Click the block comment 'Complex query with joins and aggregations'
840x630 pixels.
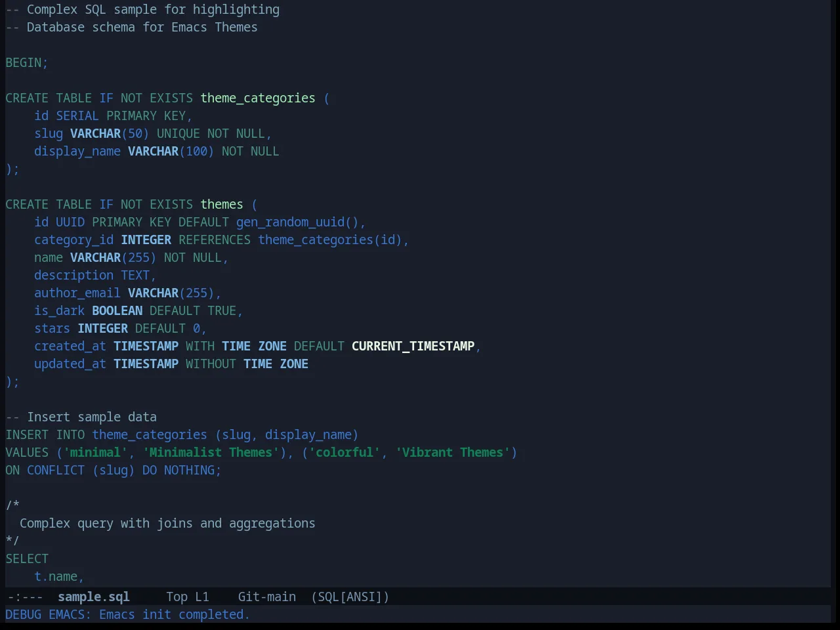point(167,523)
